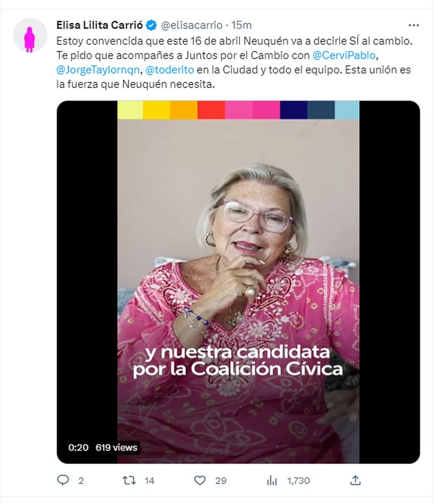Open the 15m timestamp link
The height and width of the screenshot is (504, 438).
coord(241,25)
